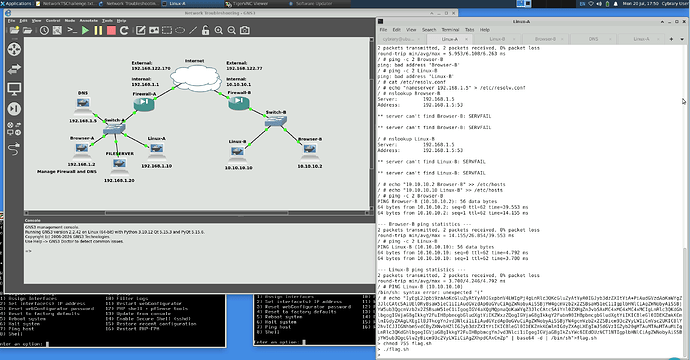Select the Switch-A node in topology

pyautogui.click(x=114, y=129)
